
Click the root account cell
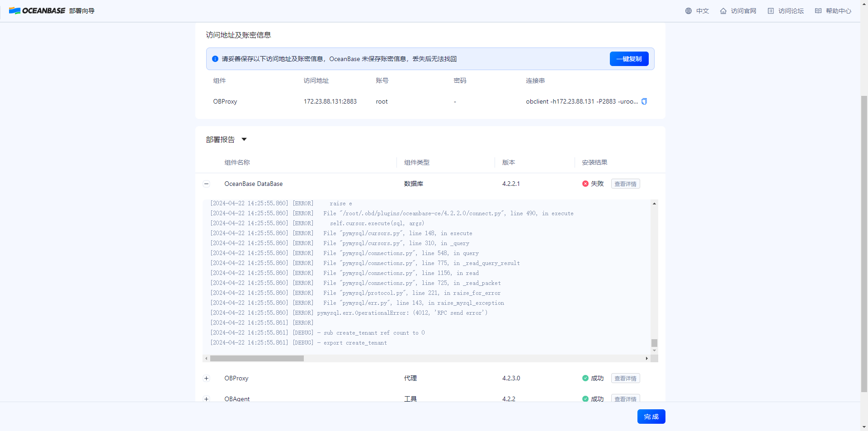point(382,101)
